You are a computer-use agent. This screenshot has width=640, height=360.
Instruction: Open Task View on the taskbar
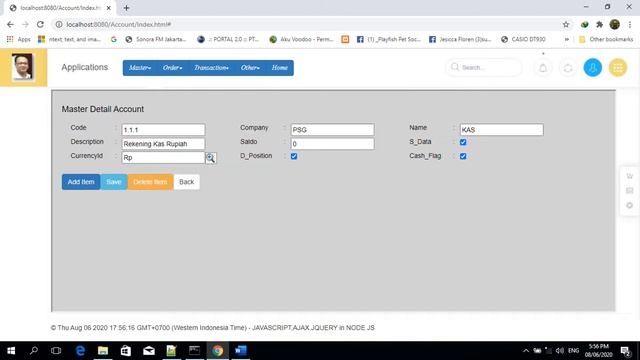point(56,351)
